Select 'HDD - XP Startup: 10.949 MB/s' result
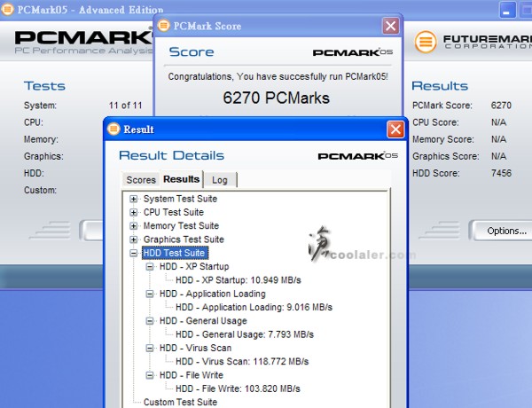 pyautogui.click(x=239, y=280)
